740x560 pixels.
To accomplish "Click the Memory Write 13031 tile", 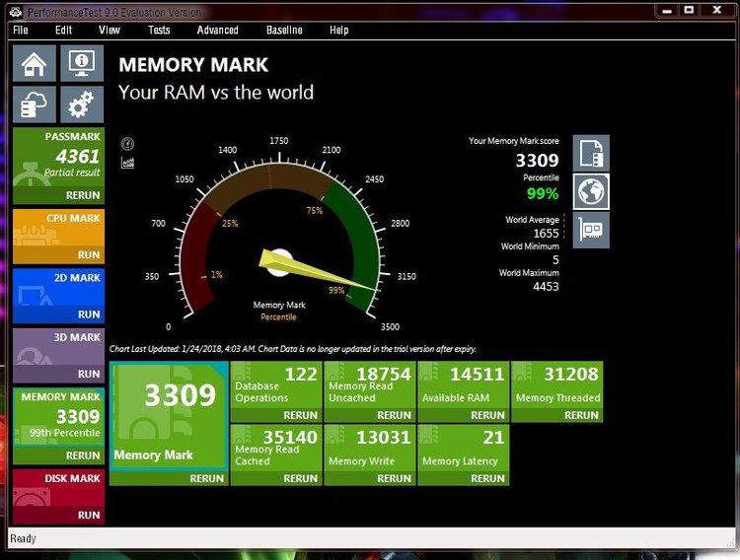I will point(370,449).
